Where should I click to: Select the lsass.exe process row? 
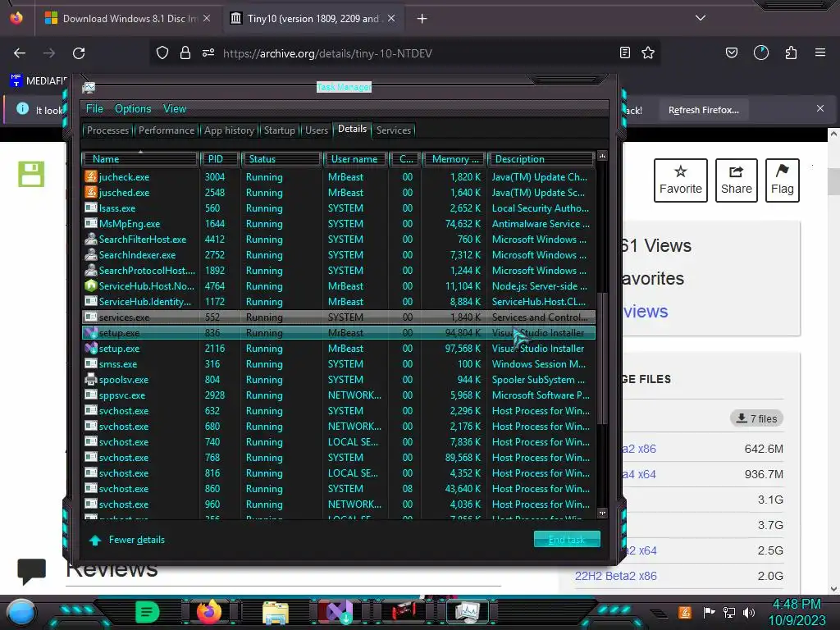pos(339,208)
